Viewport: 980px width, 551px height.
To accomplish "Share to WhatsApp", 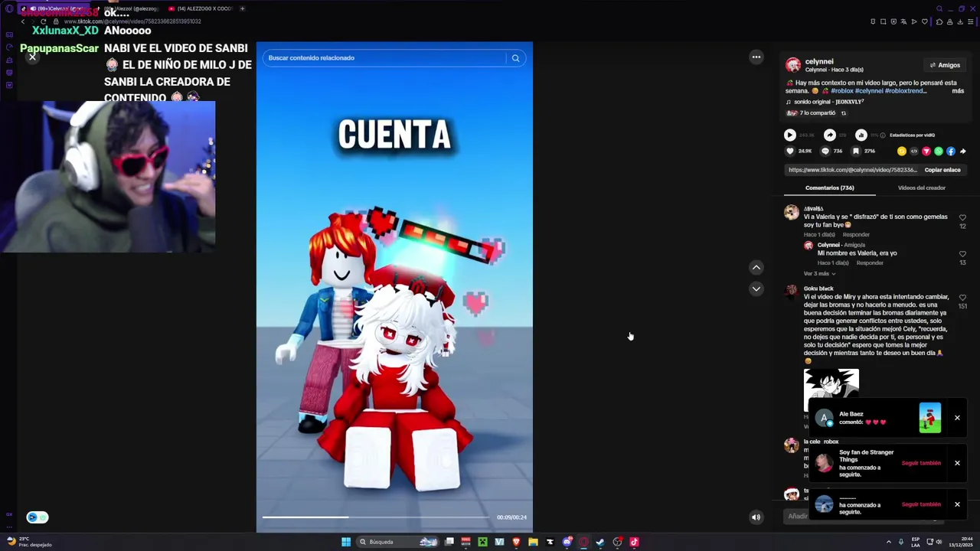I will pos(938,152).
